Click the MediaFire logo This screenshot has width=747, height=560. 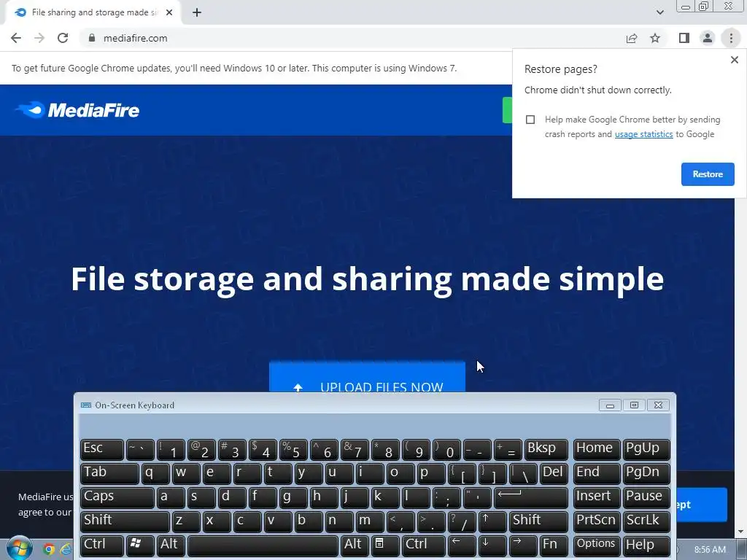(77, 110)
